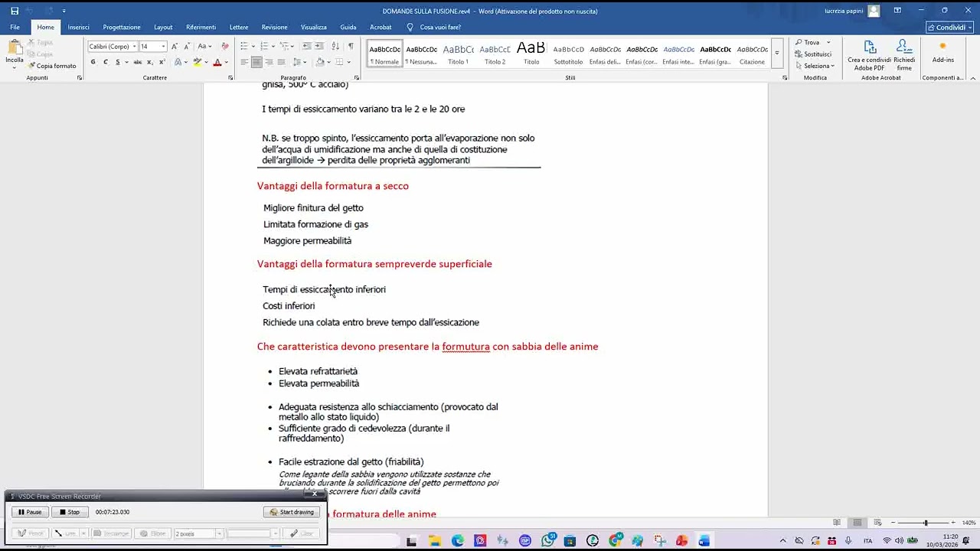The image size is (980, 551).
Task: Open the font name Calibri dropdown
Action: pos(135,47)
